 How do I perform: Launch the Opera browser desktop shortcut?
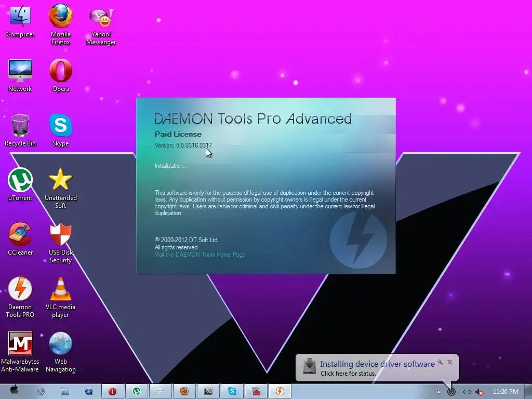coord(60,76)
